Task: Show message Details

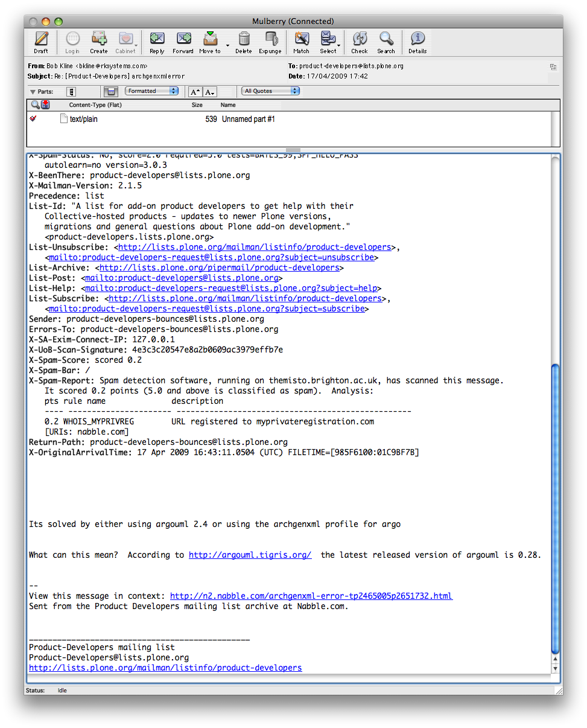Action: coord(417,42)
